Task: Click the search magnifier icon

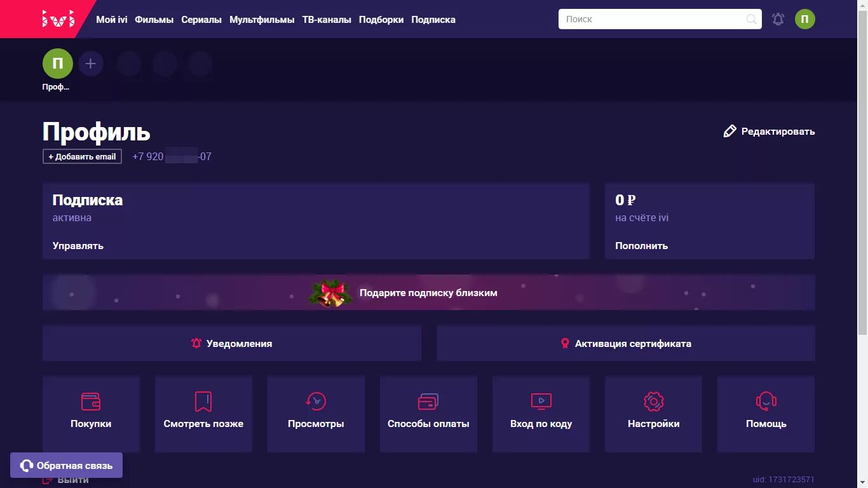Action: pos(751,19)
